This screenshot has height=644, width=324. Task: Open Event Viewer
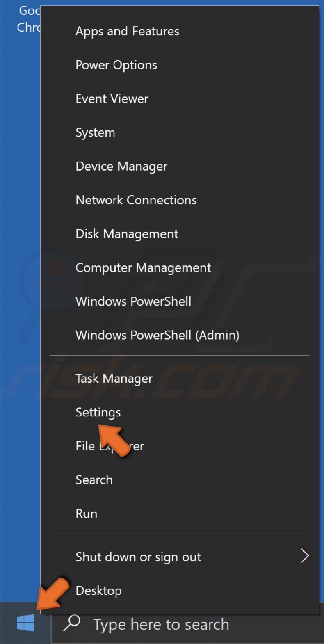112,98
